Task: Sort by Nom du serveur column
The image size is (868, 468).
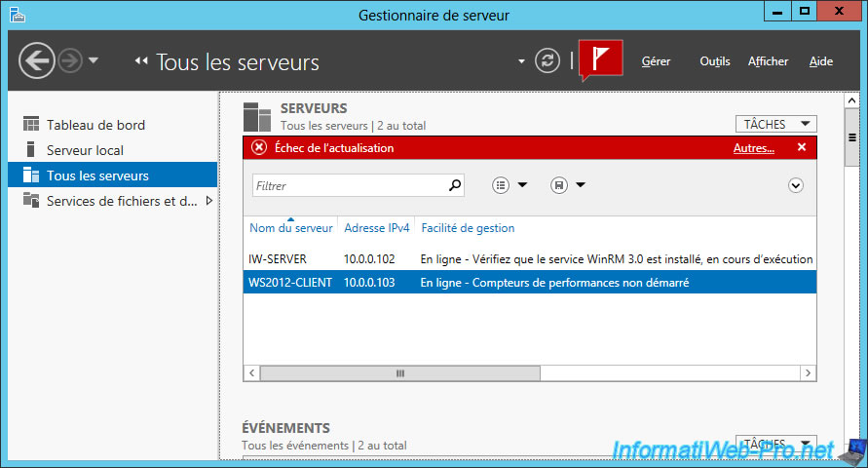Action: tap(291, 227)
